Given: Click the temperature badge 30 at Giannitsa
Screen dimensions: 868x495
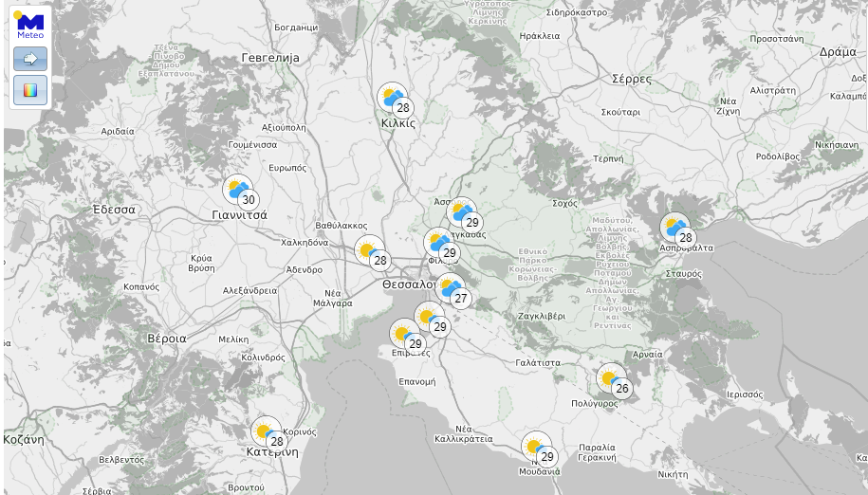Looking at the screenshot, I should click(249, 200).
